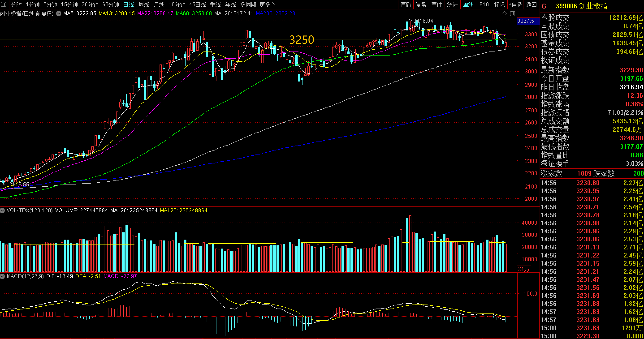Click the 标记 mark button
644x339 pixels.
[x=499, y=4]
